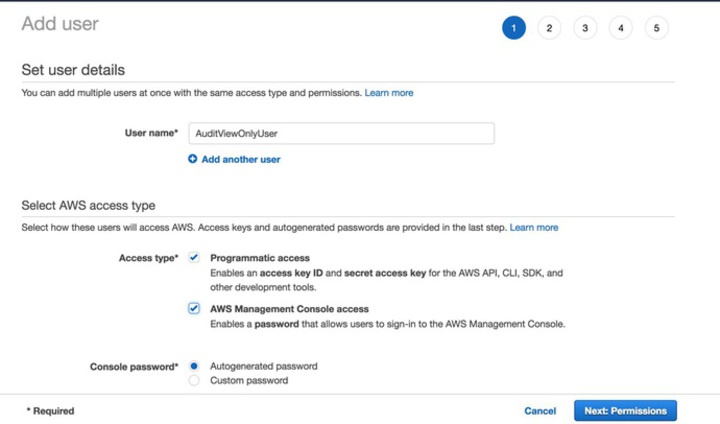Click into the User name text field
Image resolution: width=720 pixels, height=424 pixels.
click(341, 133)
